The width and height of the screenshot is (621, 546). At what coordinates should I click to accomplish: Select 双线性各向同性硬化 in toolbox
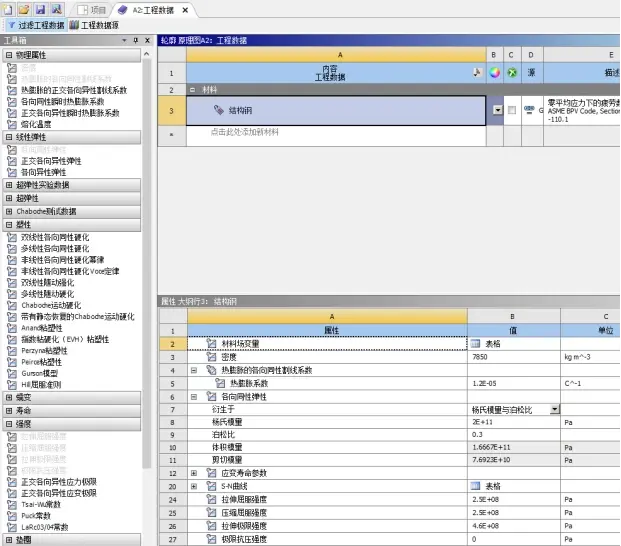55,237
